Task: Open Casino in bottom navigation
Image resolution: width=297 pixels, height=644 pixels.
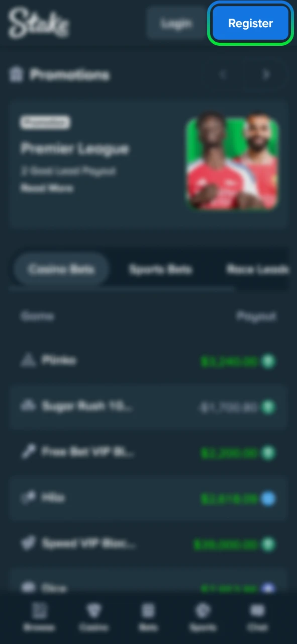Action: [93, 617]
